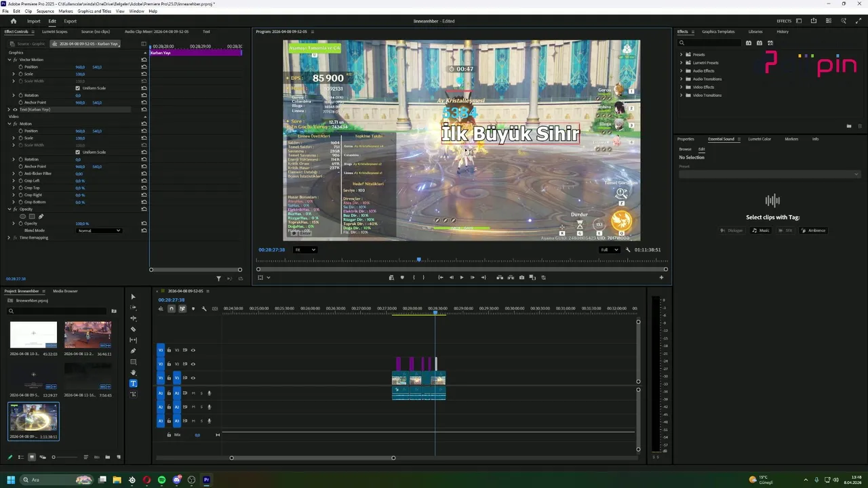Screen dimensions: 868x488
Task: Click the Go to In point button
Action: 440,277
